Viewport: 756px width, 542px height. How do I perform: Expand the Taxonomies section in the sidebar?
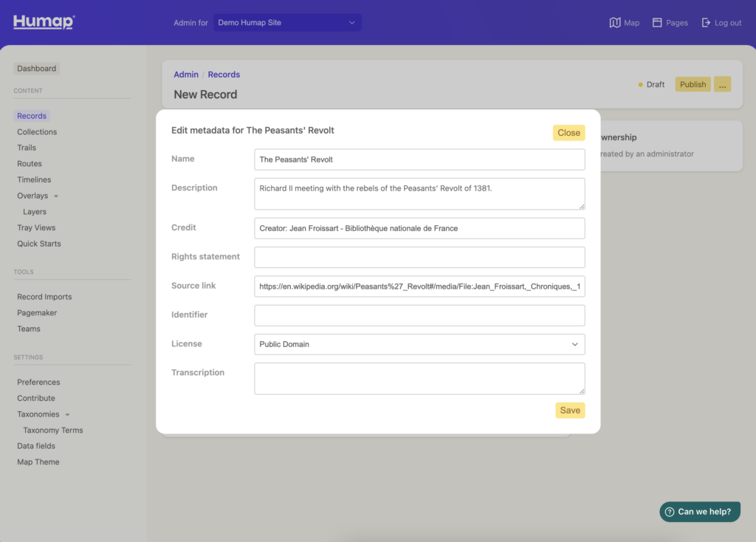[67, 414]
